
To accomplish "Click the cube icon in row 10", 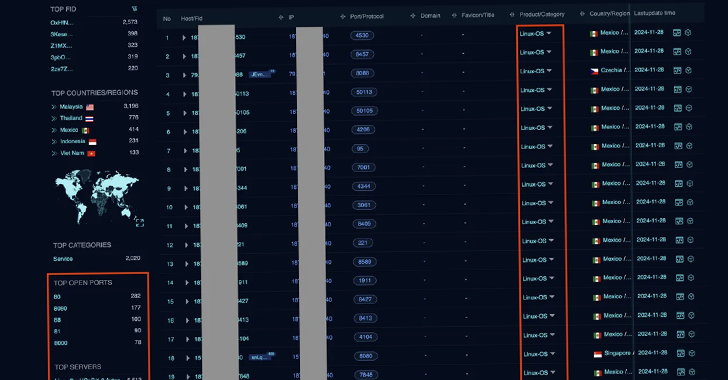I will coord(690,202).
